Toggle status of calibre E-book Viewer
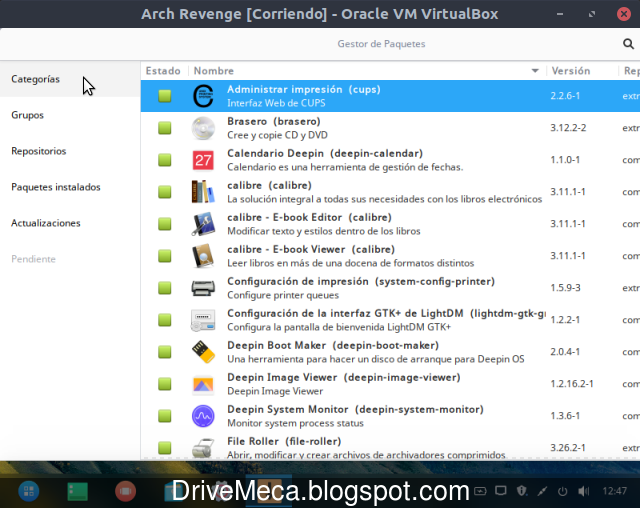The width and height of the screenshot is (640, 508). 165,256
